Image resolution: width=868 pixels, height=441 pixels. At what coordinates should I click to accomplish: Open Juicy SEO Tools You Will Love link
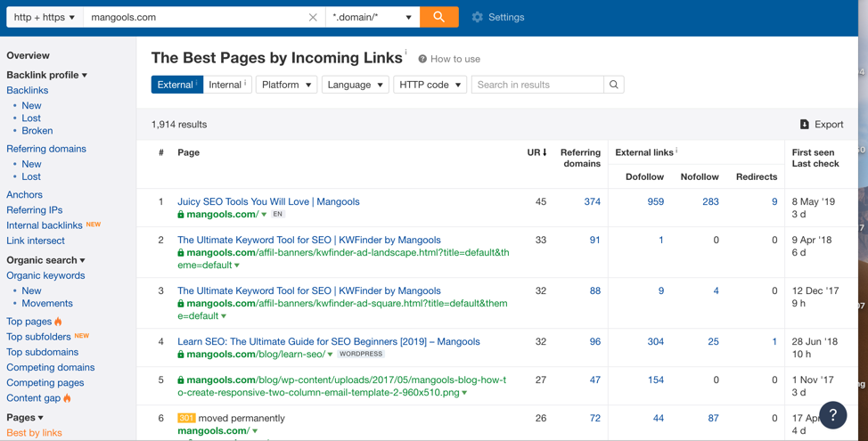pyautogui.click(x=268, y=202)
